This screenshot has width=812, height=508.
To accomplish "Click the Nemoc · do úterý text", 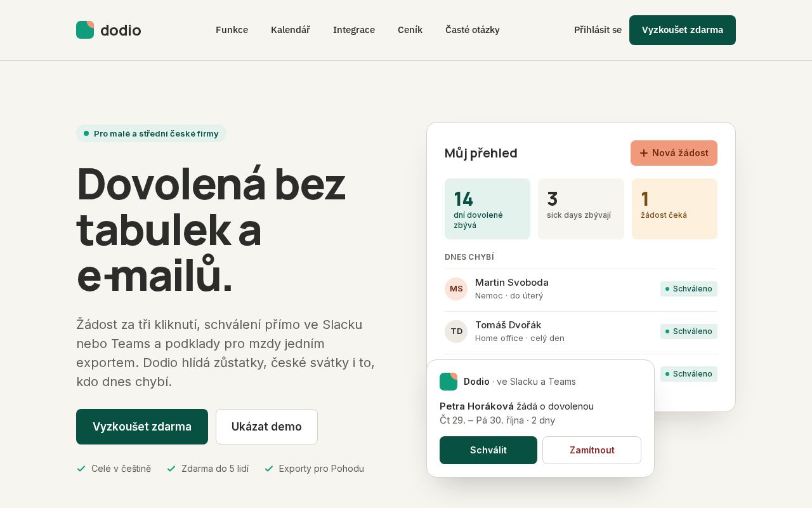I will 509,296.
